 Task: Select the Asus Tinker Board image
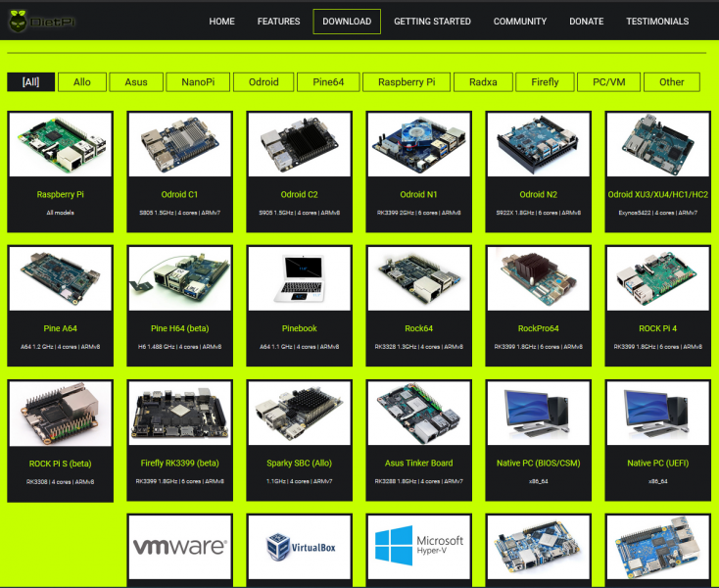pos(418,414)
